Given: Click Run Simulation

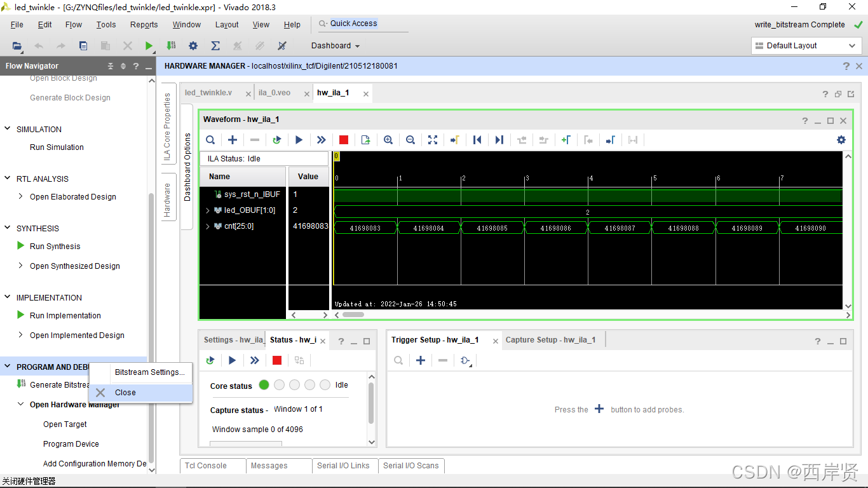Looking at the screenshot, I should (x=57, y=147).
